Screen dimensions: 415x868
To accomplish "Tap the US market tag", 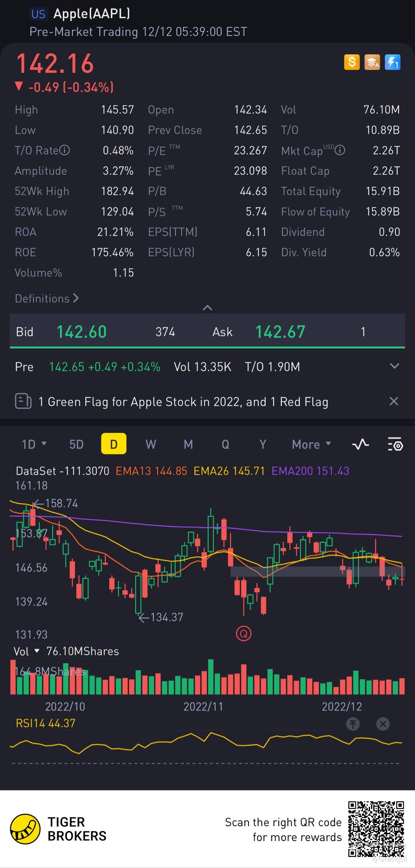I will 38,14.
